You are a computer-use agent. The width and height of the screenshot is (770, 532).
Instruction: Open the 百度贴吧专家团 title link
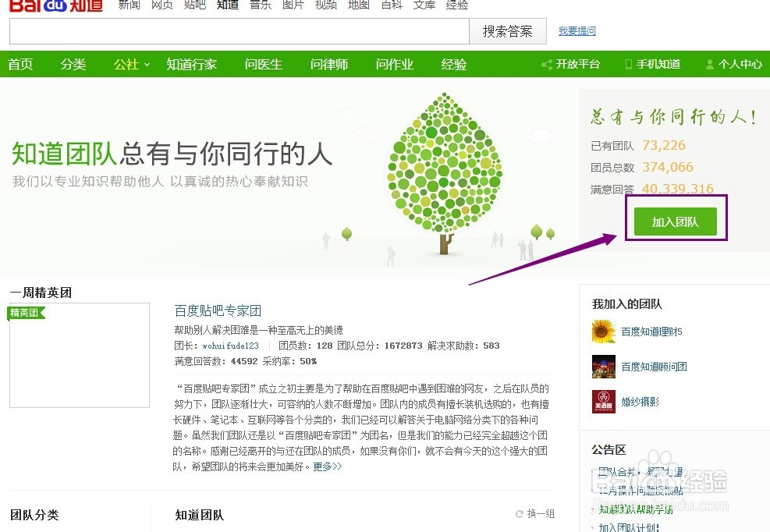coord(218,310)
